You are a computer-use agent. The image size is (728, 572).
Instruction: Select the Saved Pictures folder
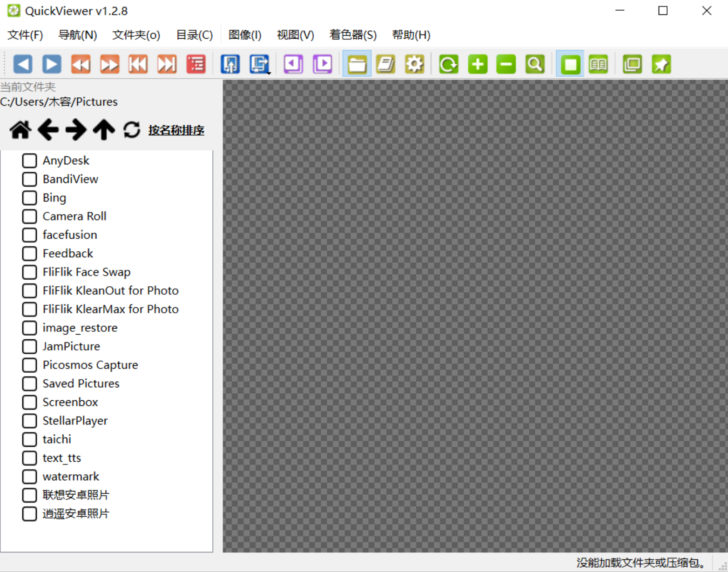(x=81, y=384)
